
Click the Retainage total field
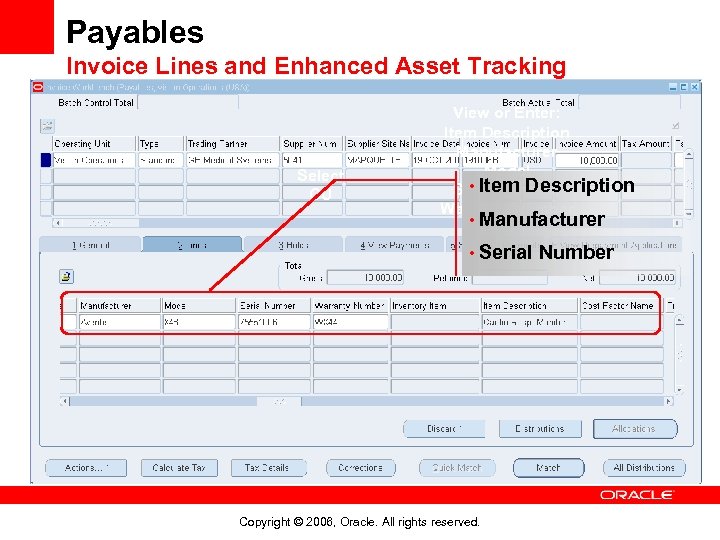point(510,278)
